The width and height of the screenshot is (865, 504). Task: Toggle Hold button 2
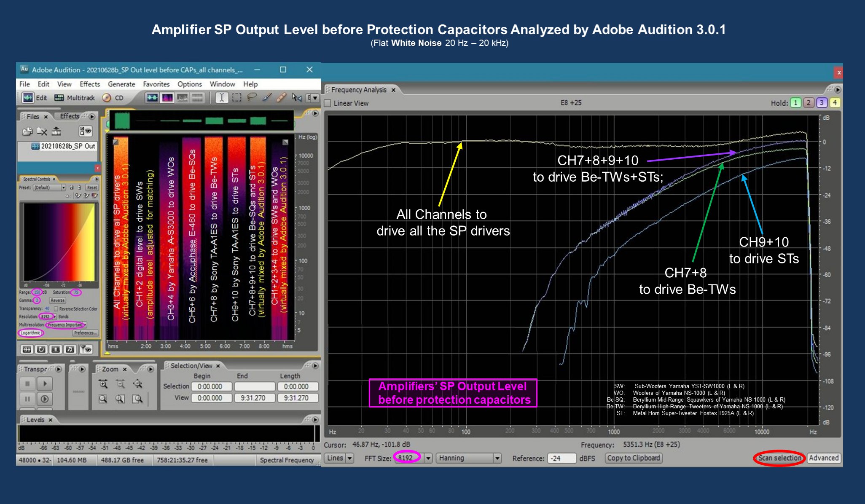coord(809,102)
